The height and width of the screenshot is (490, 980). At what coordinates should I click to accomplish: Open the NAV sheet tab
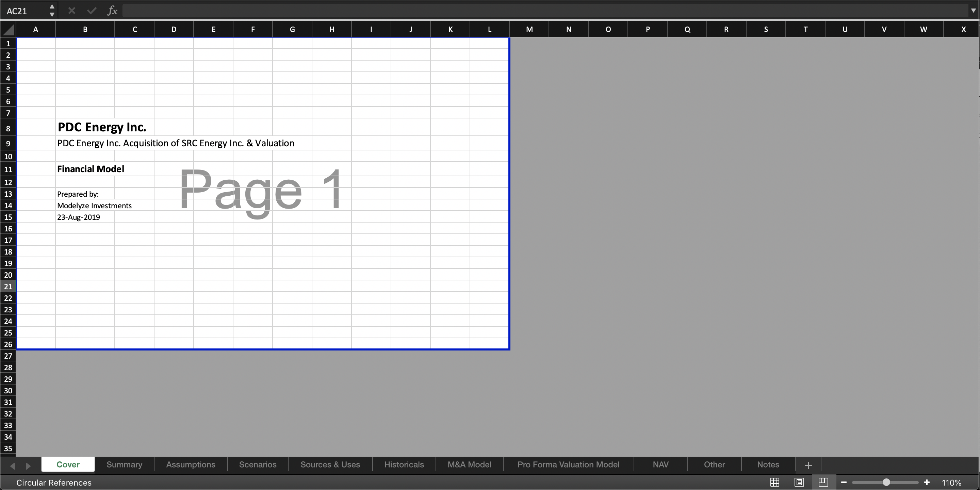pos(660,464)
